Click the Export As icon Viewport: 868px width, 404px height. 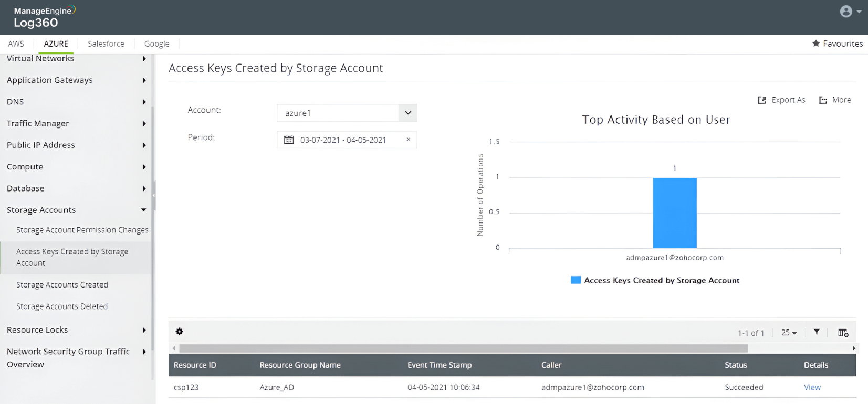coord(762,100)
